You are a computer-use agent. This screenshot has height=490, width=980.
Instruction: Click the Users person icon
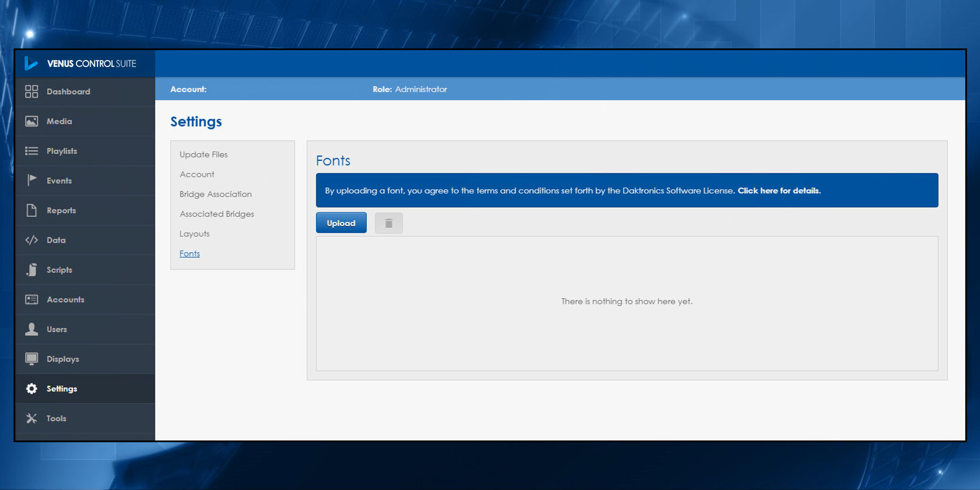pyautogui.click(x=31, y=329)
